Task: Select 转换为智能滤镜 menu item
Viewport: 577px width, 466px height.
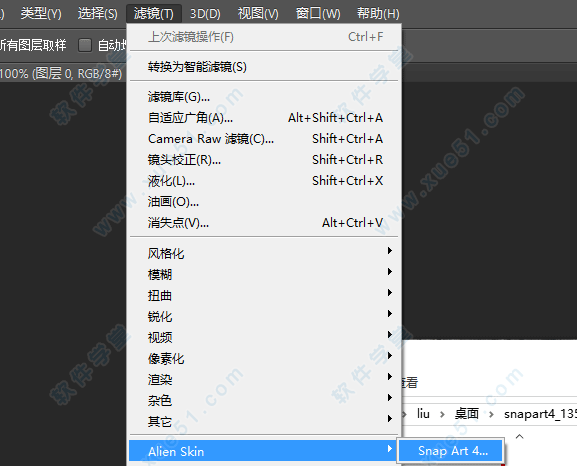Action: coord(263,67)
